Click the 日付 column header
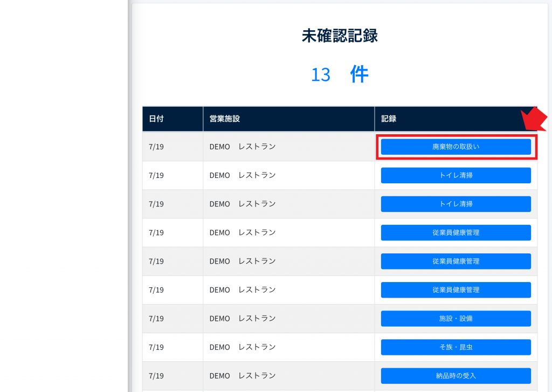 (156, 119)
